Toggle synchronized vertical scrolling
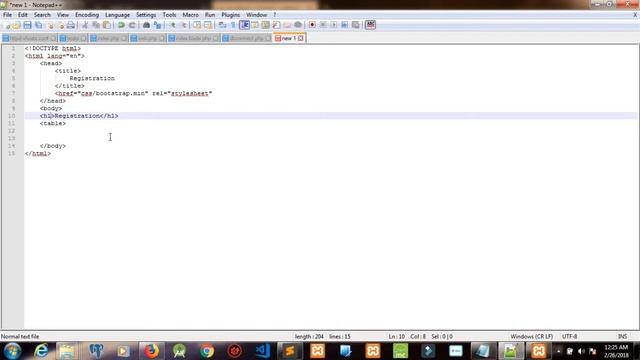Image resolution: width=640 pixels, height=360 pixels. pyautogui.click(x=197, y=25)
